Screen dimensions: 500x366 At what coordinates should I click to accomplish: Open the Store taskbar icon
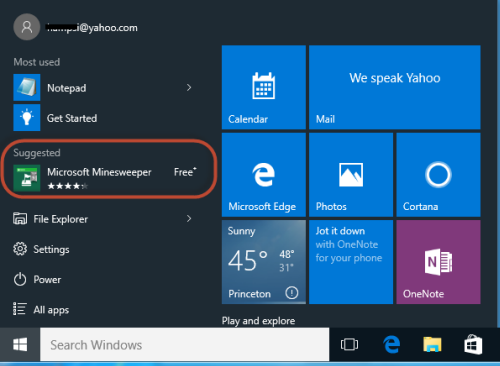coord(473,344)
